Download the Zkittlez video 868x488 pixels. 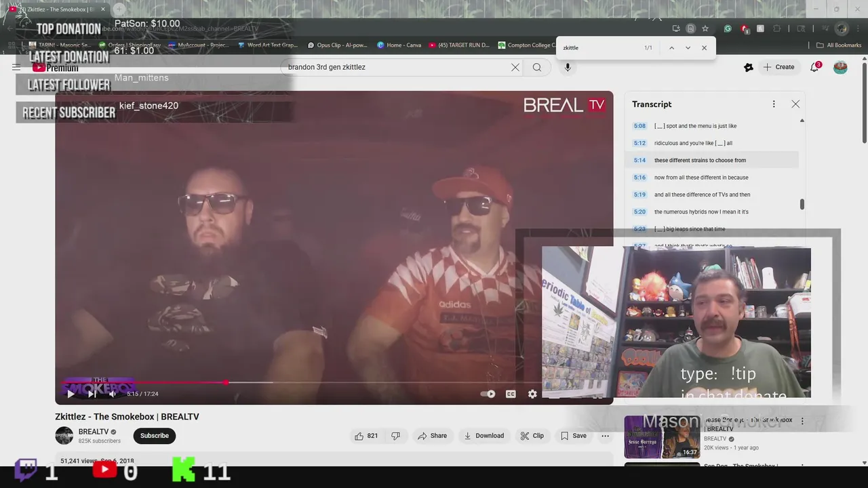pos(484,436)
